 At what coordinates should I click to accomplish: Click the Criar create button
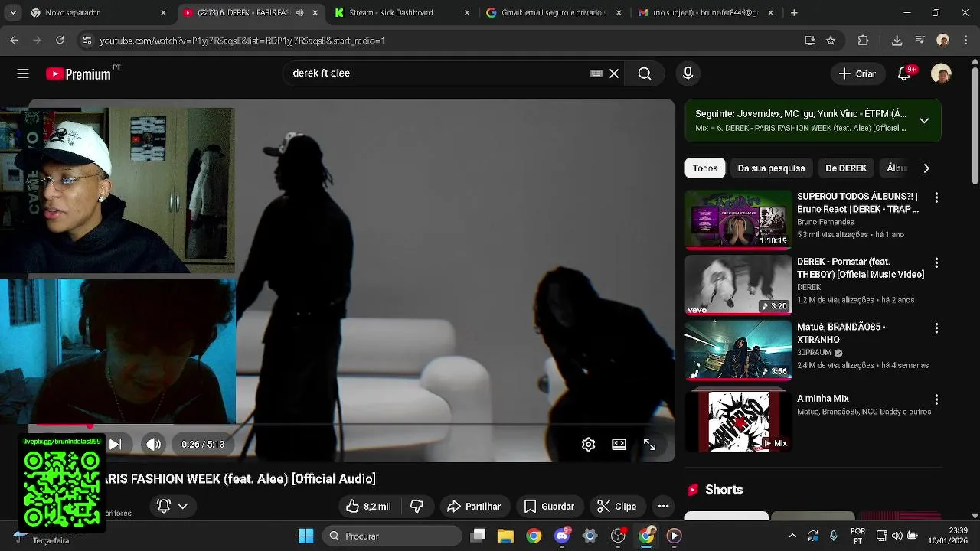(857, 73)
